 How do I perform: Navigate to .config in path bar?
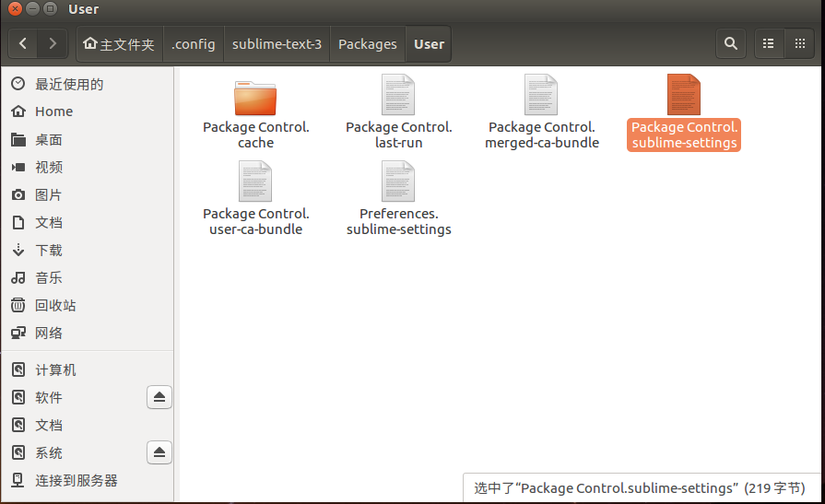tap(193, 44)
